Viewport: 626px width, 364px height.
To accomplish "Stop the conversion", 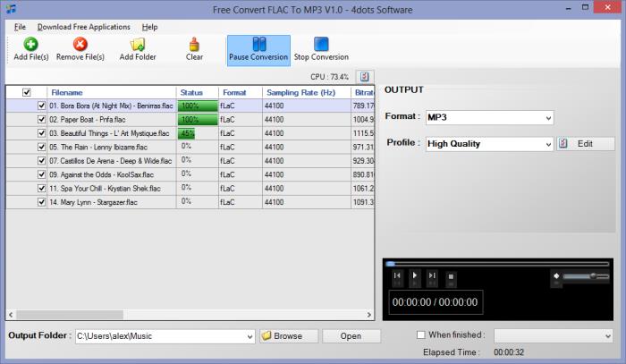I will 321,50.
